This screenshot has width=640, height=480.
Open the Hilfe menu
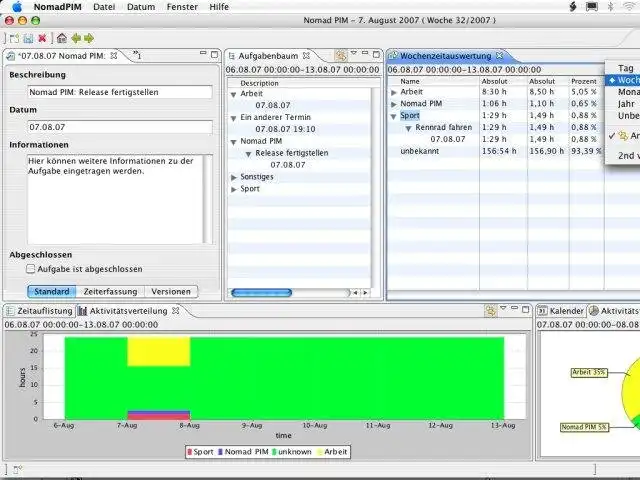pos(219,7)
